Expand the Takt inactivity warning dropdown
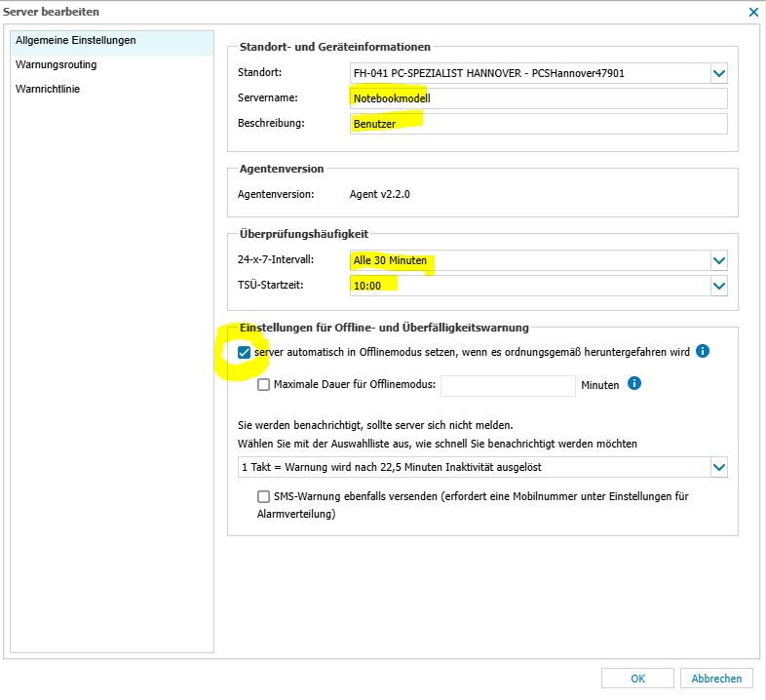The height and width of the screenshot is (700, 766). [719, 467]
